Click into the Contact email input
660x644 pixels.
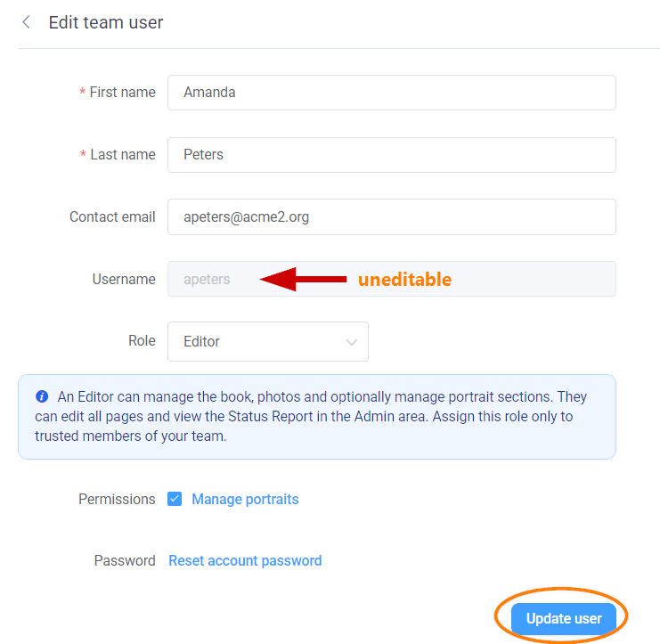(x=392, y=217)
